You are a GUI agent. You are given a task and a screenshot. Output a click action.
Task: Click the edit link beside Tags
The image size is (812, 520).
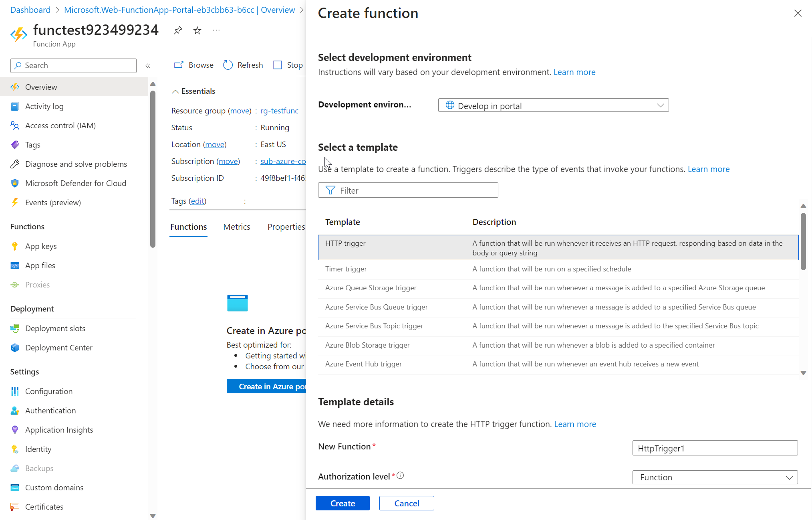click(x=197, y=201)
